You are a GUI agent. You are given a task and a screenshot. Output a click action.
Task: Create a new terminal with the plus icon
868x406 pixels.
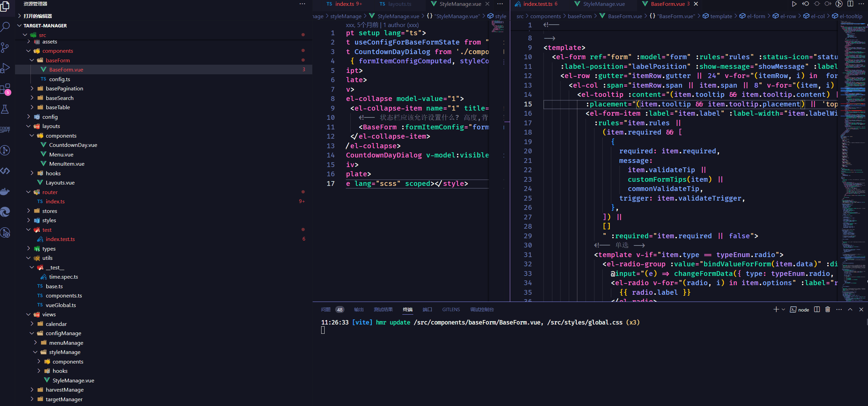(775, 309)
